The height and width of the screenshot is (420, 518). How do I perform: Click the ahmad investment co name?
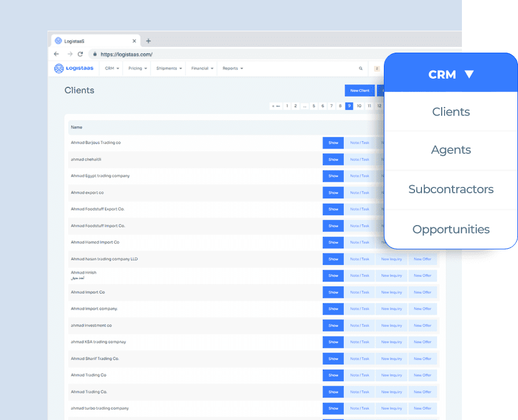pos(91,326)
